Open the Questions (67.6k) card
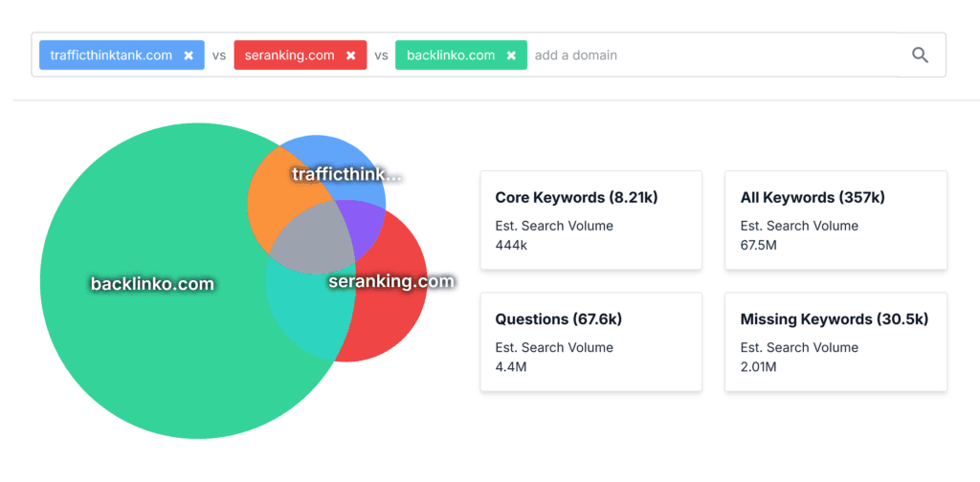The image size is (980, 482). point(590,341)
